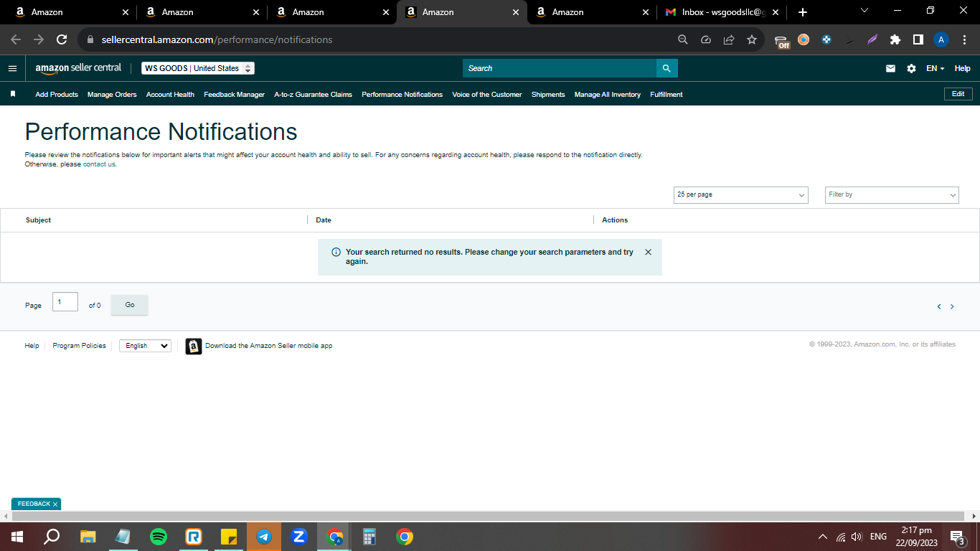Go to Manage Orders
This screenshot has height=551, width=980.
point(112,95)
